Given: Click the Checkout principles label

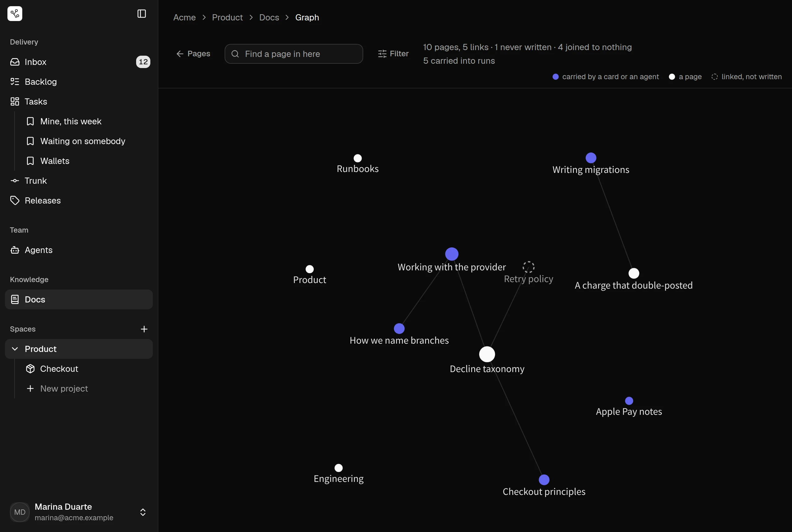Looking at the screenshot, I should (x=544, y=492).
